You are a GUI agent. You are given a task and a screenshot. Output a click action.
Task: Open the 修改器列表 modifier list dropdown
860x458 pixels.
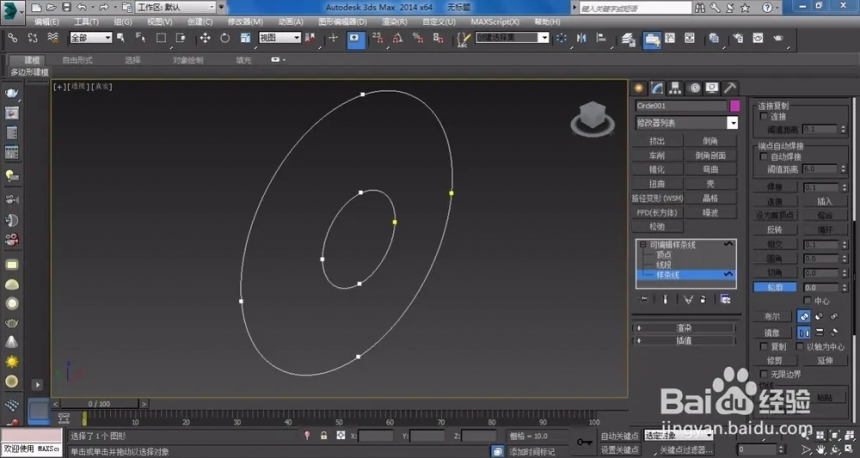coord(687,123)
